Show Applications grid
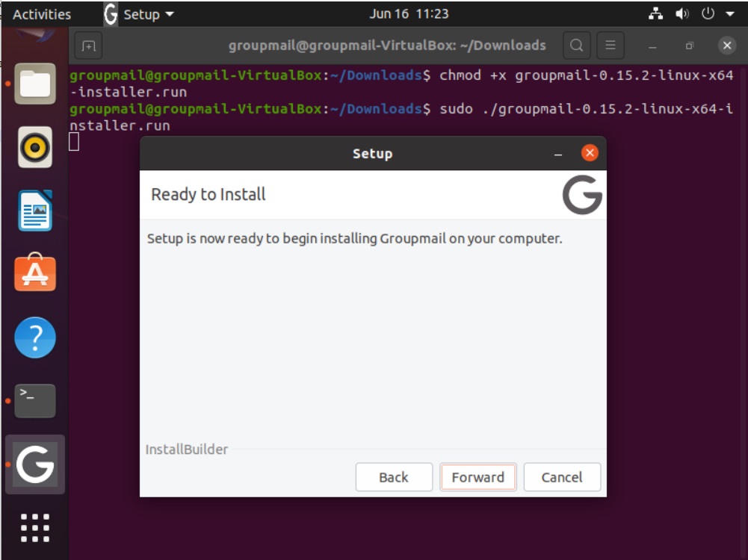The height and width of the screenshot is (560, 748). (35, 528)
